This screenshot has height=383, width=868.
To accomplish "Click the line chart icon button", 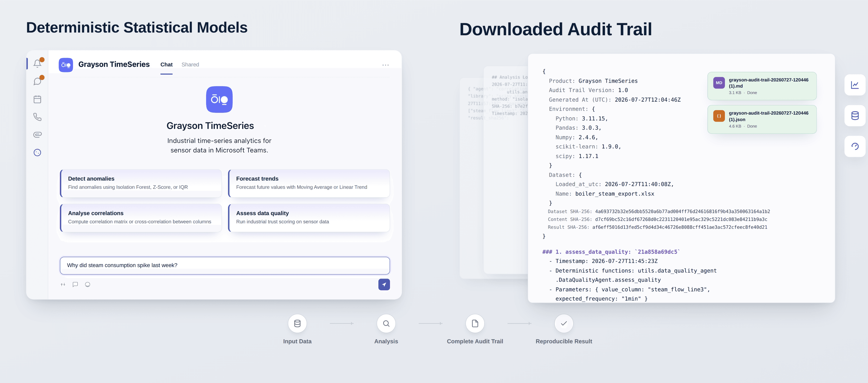I will [855, 85].
